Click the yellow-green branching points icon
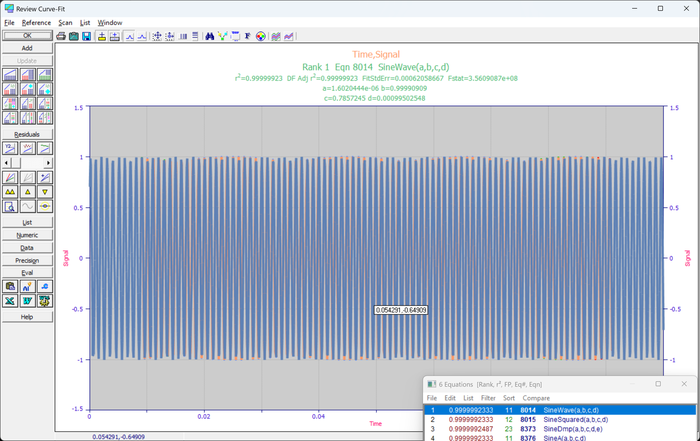Image resolution: width=700 pixels, height=441 pixels. click(222, 36)
